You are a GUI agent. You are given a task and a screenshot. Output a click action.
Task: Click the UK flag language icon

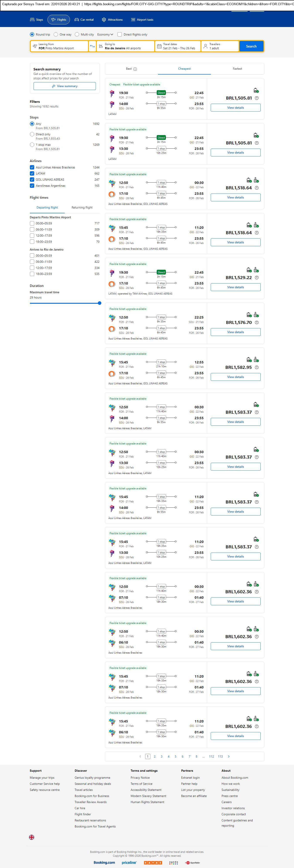pos(32,837)
